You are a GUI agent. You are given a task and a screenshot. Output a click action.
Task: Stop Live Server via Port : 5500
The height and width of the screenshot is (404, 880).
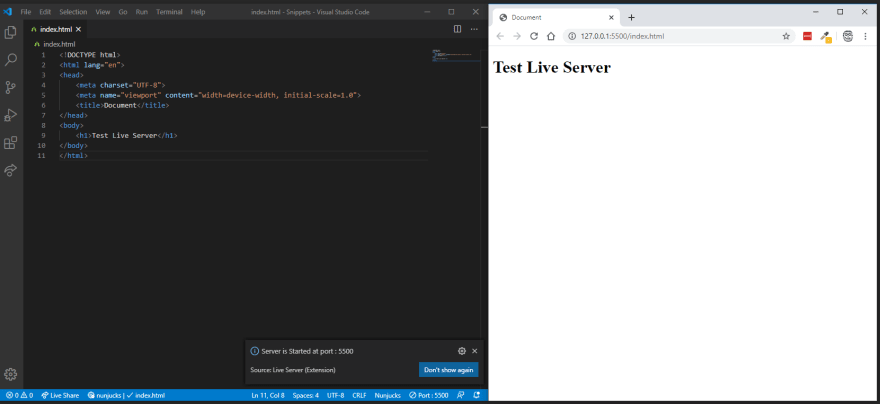(x=429, y=395)
